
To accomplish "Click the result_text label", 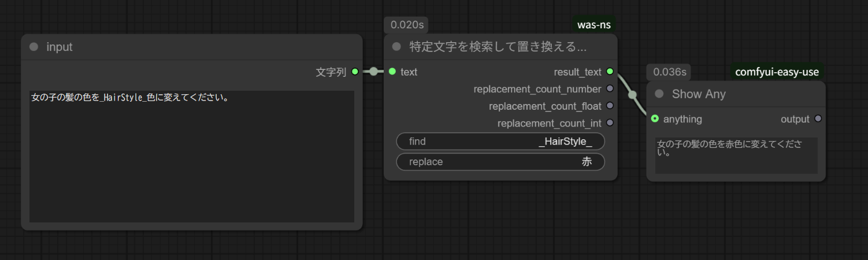I will [x=578, y=72].
